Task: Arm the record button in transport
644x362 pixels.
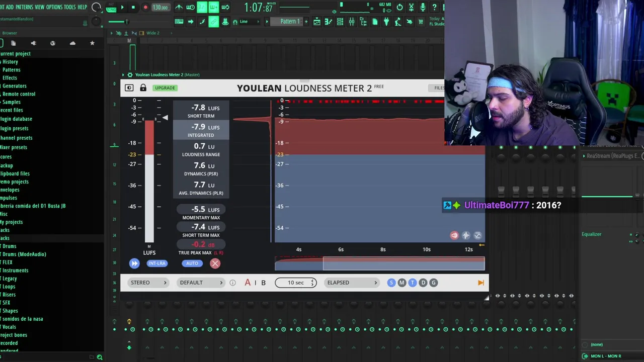Action: tap(145, 7)
